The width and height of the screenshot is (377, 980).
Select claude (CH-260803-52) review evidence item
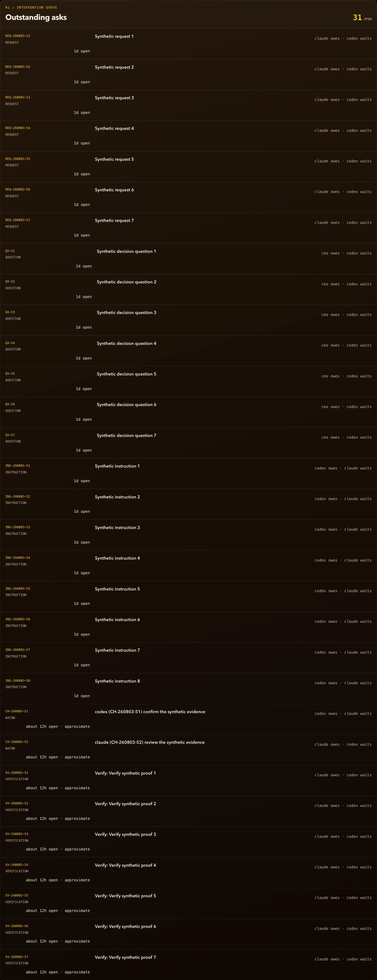pyautogui.click(x=150, y=742)
